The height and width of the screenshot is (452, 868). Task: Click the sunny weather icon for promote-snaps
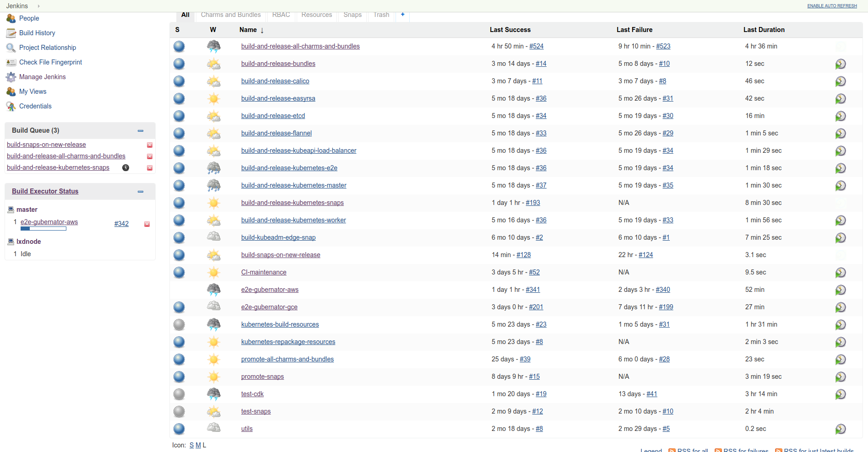213,377
